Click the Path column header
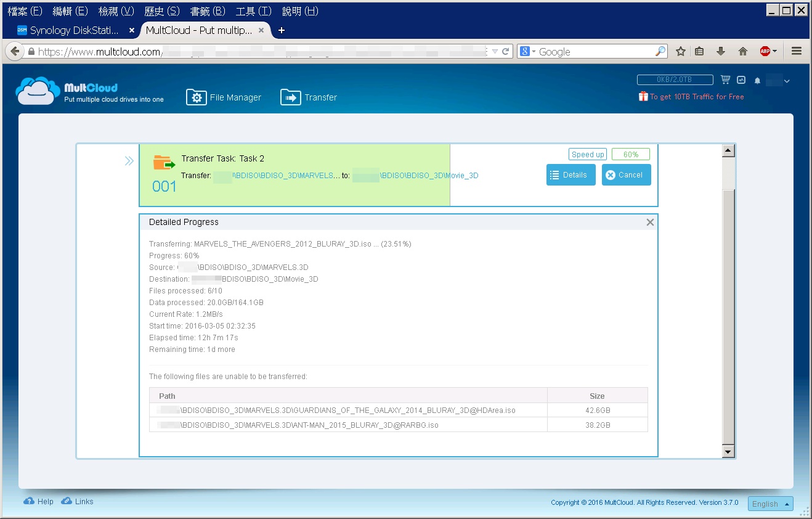Screen dimensions: 812x519 pos(348,396)
